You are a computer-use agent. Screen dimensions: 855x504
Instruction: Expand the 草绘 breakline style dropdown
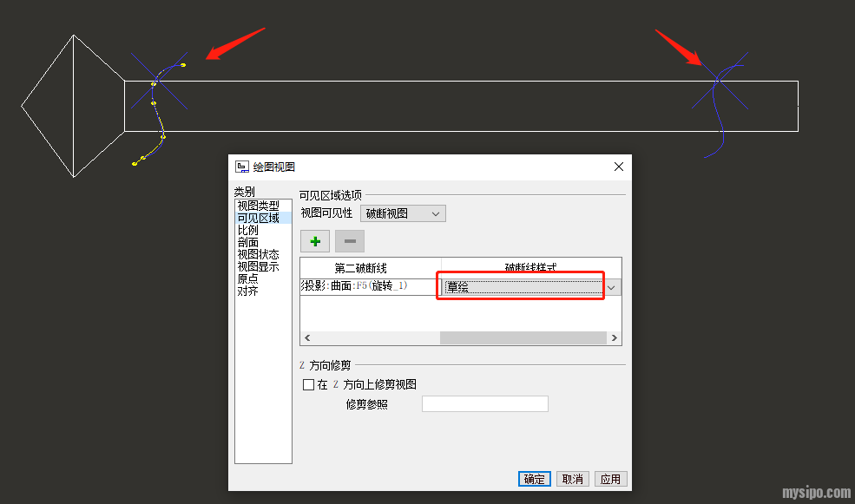(612, 287)
